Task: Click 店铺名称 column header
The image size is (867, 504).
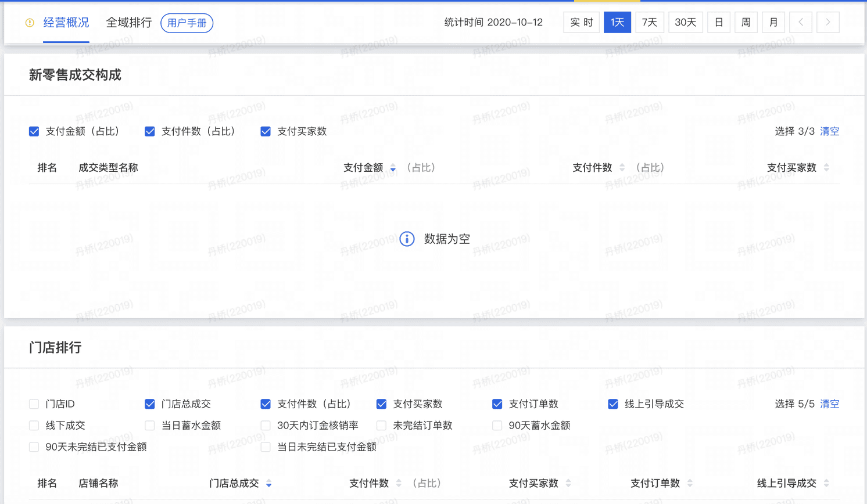Action: [x=98, y=483]
